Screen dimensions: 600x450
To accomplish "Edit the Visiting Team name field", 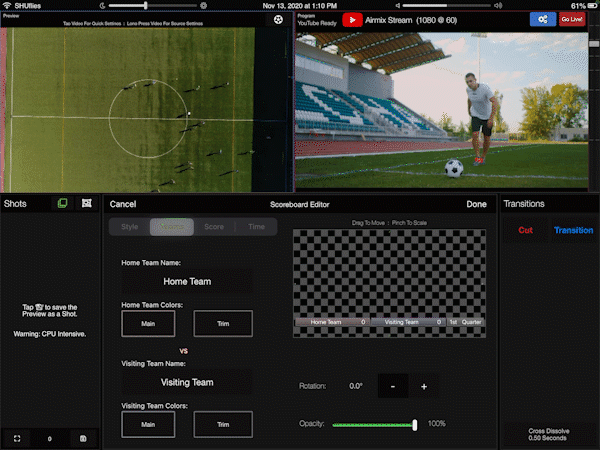I will tap(187, 382).
